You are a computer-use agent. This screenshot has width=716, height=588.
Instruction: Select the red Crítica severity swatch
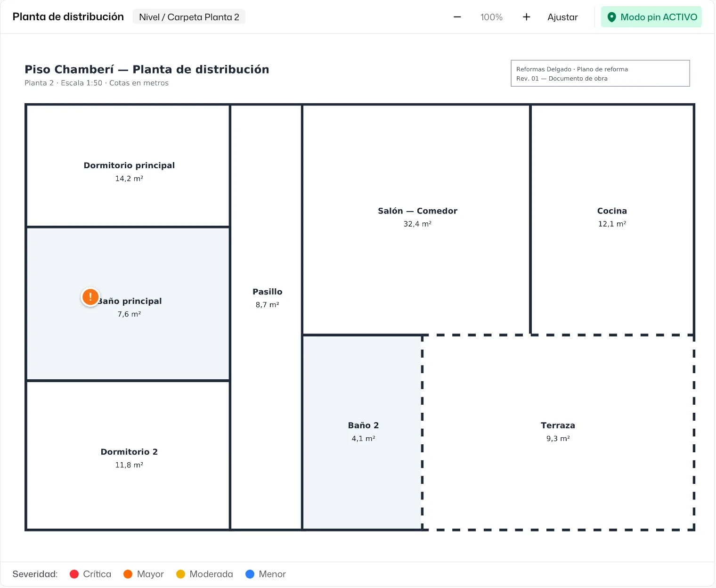[x=74, y=574]
